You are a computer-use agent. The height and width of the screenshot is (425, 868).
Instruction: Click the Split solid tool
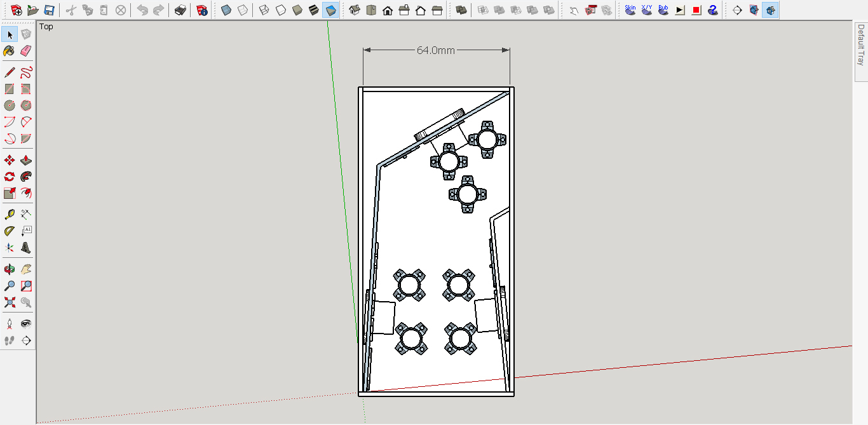(549, 10)
